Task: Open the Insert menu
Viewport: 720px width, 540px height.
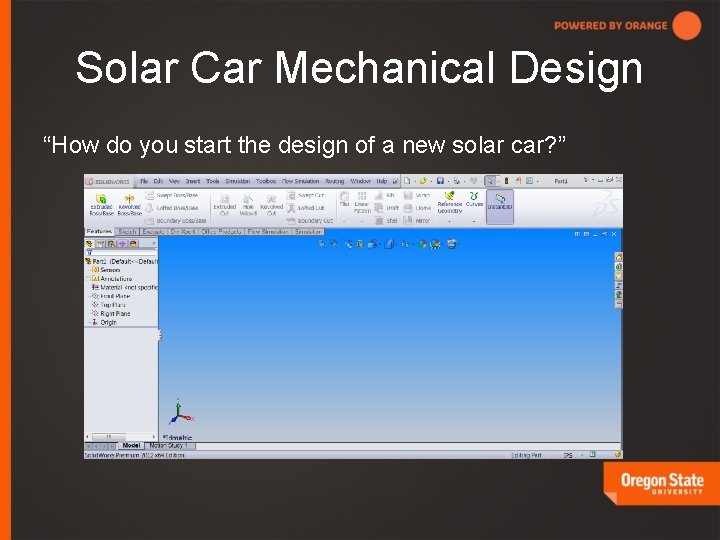Action: pyautogui.click(x=192, y=181)
